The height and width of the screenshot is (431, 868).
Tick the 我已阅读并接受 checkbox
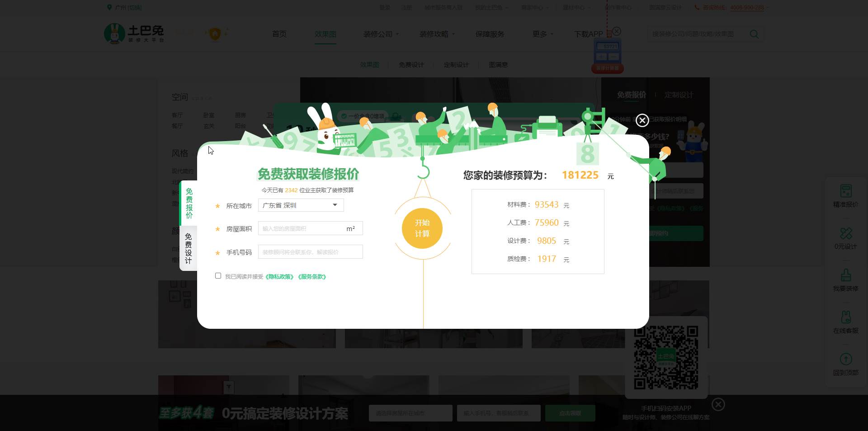[218, 276]
